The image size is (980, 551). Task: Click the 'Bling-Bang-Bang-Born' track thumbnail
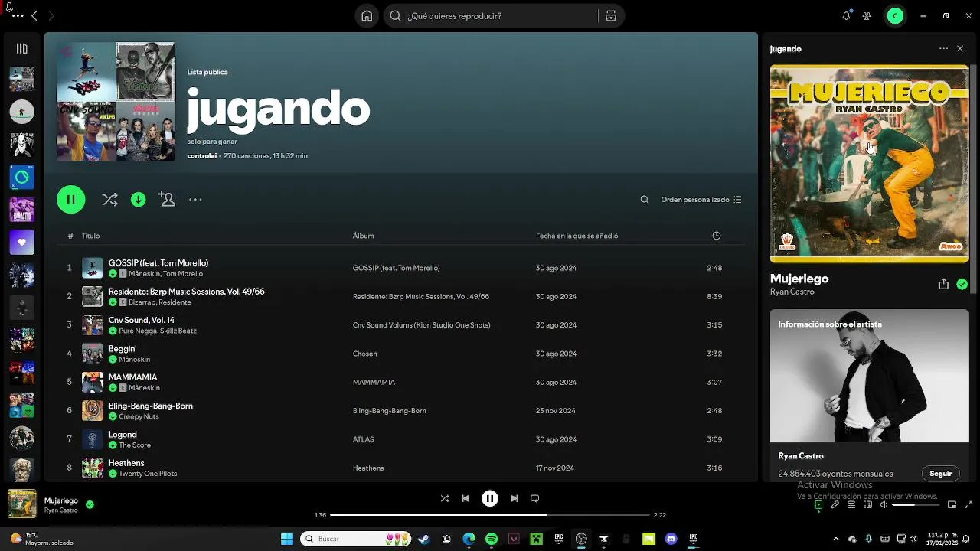(92, 411)
